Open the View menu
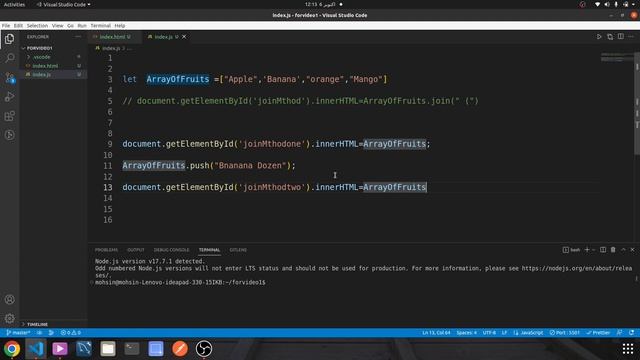 pyautogui.click(x=57, y=25)
